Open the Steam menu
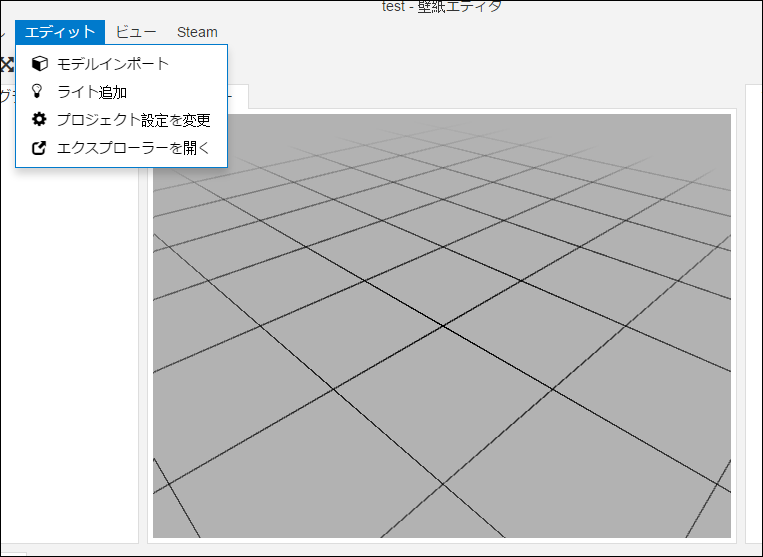Screen dimensions: 763x557 (x=197, y=32)
